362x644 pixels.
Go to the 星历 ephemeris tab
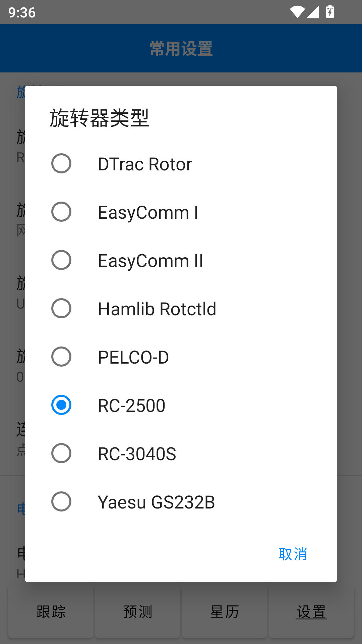click(x=225, y=612)
